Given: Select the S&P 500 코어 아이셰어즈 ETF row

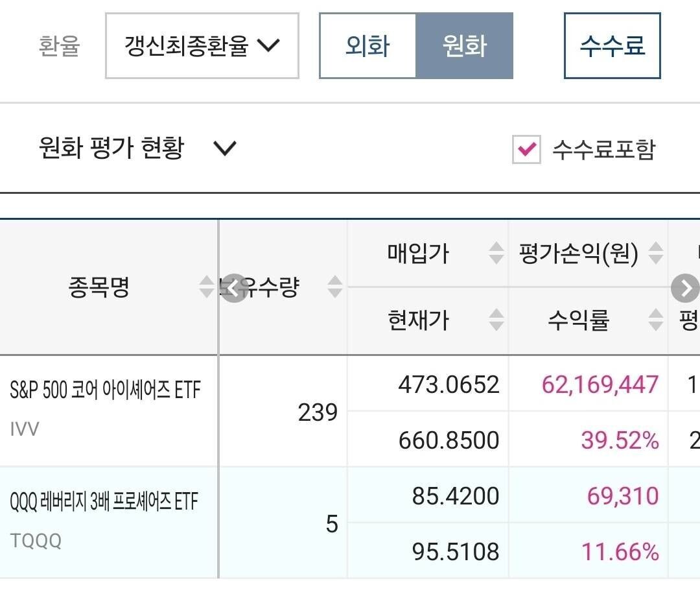Looking at the screenshot, I should (104, 388).
